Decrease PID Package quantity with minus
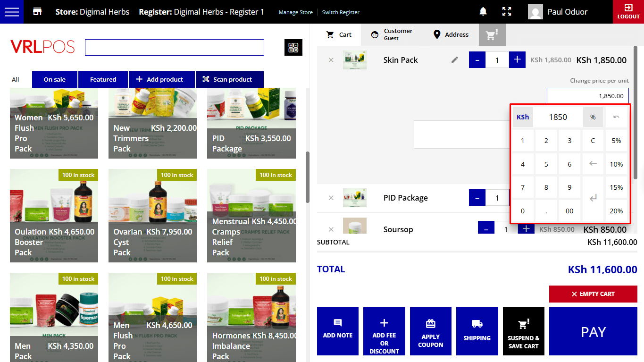Image resolution: width=644 pixels, height=362 pixels. point(477,198)
